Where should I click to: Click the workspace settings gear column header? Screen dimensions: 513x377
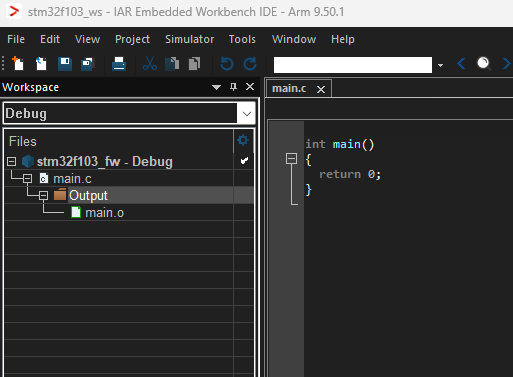[243, 140]
